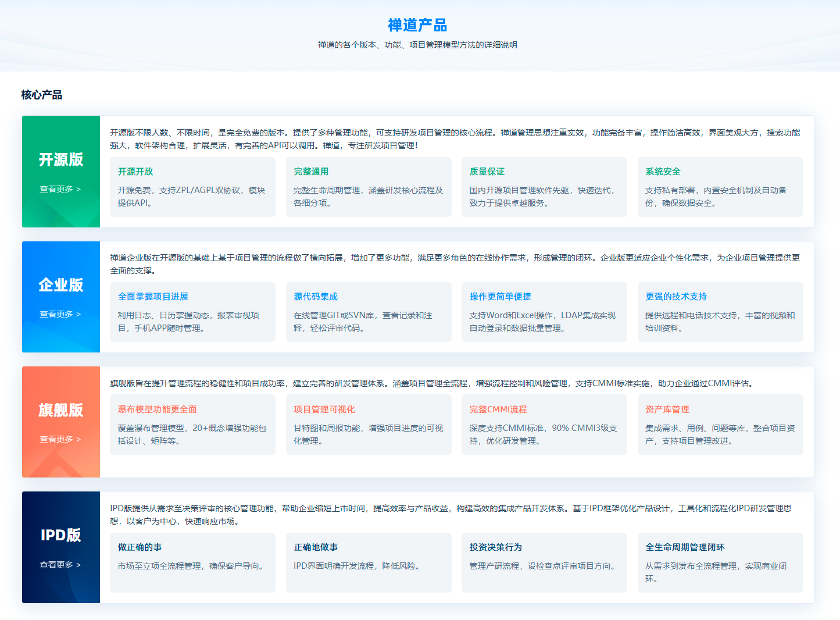Select the 完整CMMI流程 feature title
The width and height of the screenshot is (840, 620).
[x=498, y=409]
